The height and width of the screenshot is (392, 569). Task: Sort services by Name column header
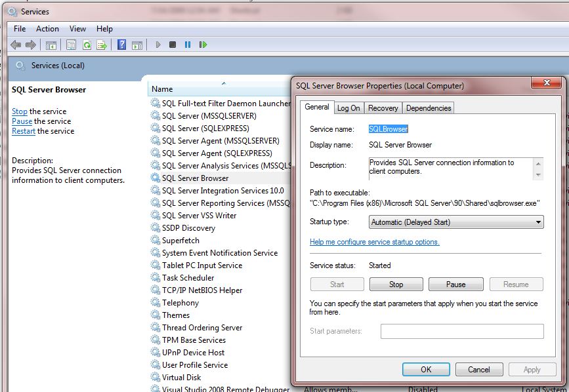coord(219,88)
